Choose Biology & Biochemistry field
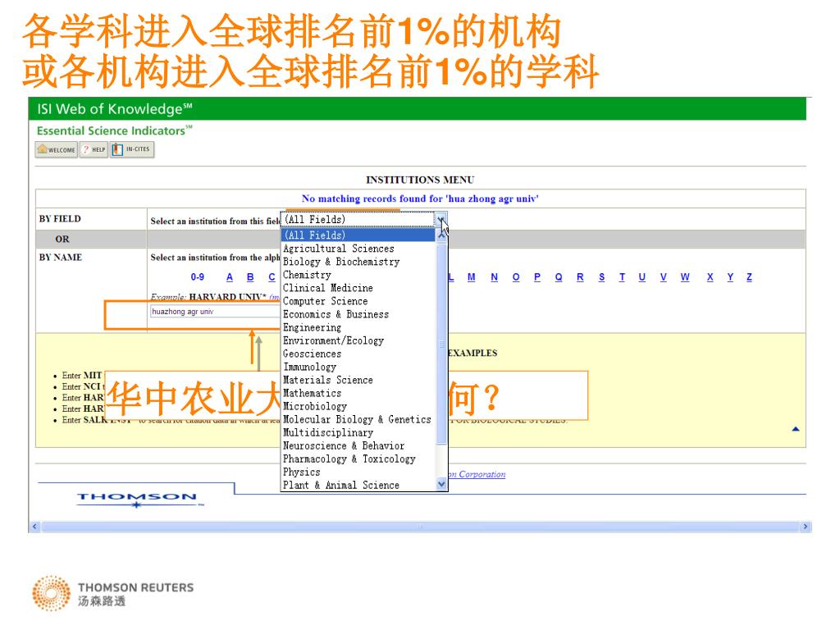 click(x=341, y=262)
